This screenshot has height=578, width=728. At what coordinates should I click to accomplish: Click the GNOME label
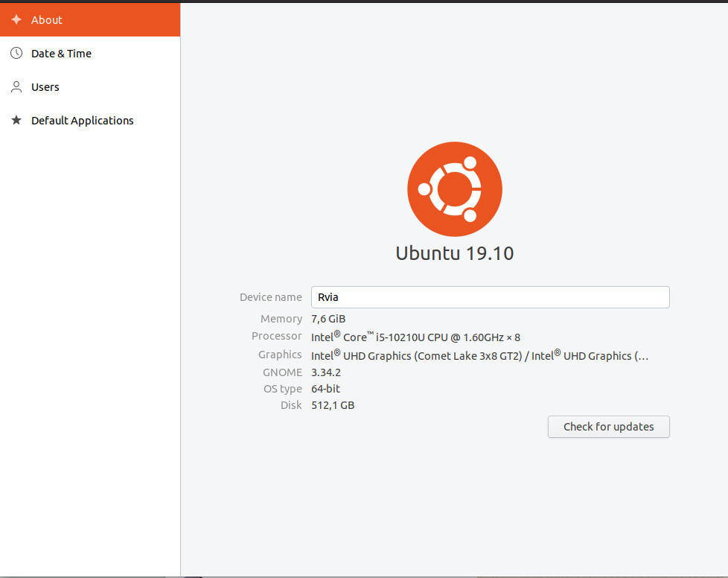click(x=282, y=372)
